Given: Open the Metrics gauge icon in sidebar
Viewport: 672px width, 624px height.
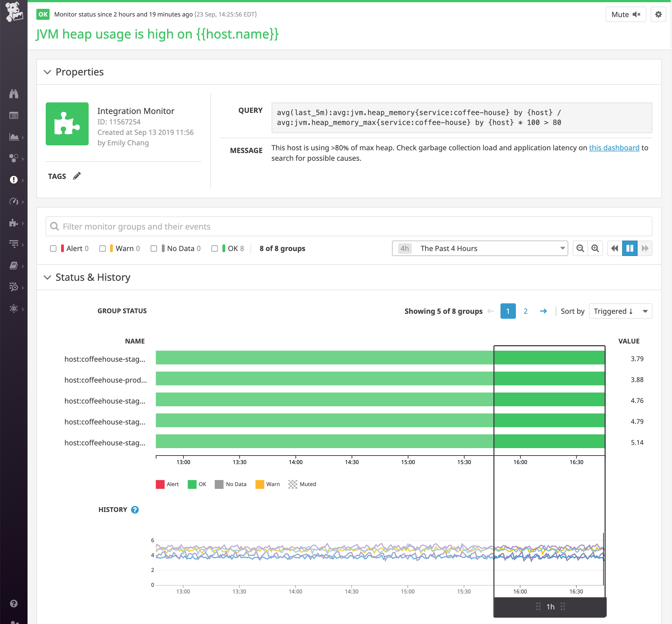Looking at the screenshot, I should 13,201.
